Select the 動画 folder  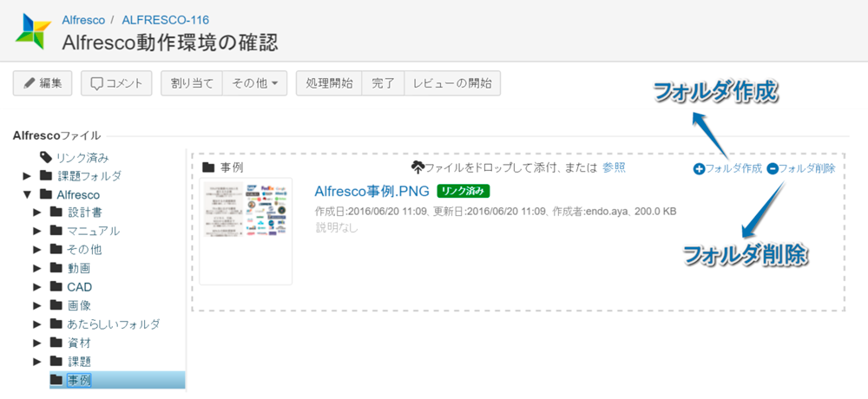[x=79, y=268]
